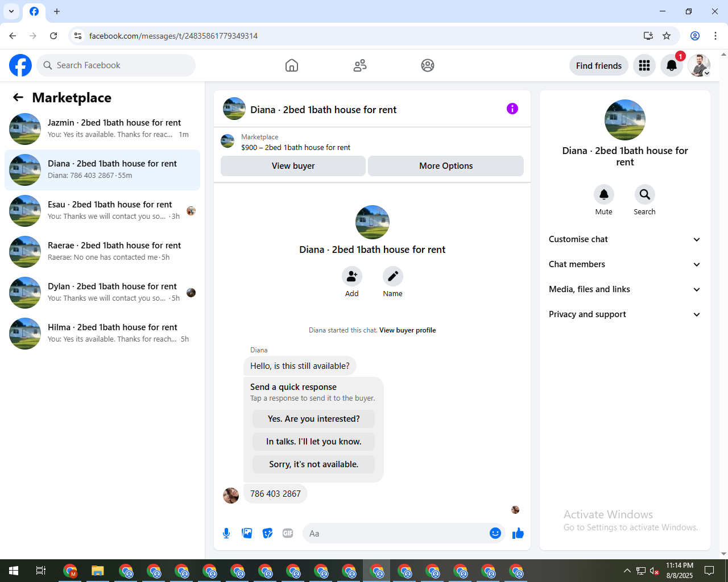Open Friends icon in top navigation
The width and height of the screenshot is (728, 582).
point(360,65)
